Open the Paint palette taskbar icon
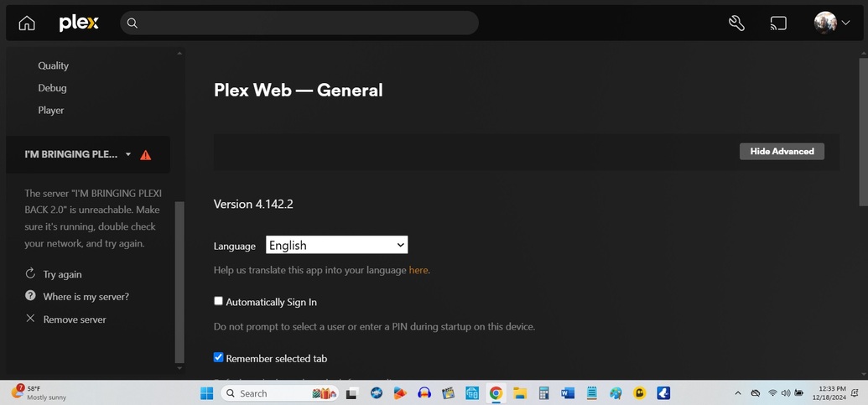 616,393
